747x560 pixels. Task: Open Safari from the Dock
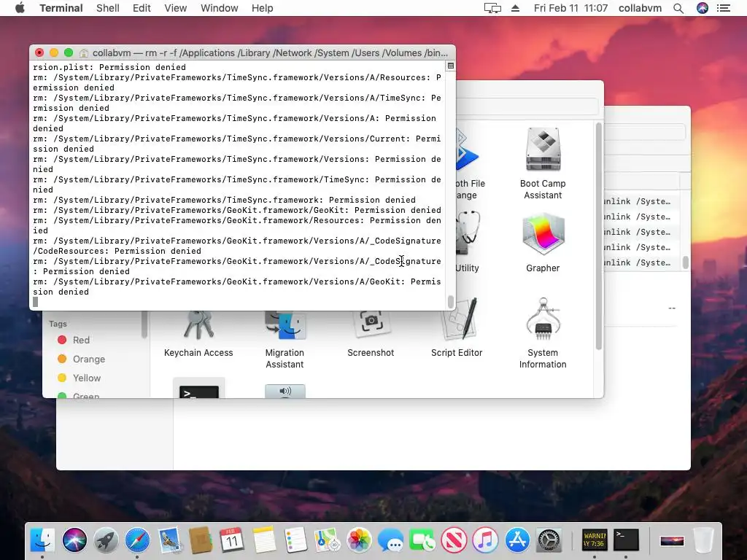click(137, 540)
